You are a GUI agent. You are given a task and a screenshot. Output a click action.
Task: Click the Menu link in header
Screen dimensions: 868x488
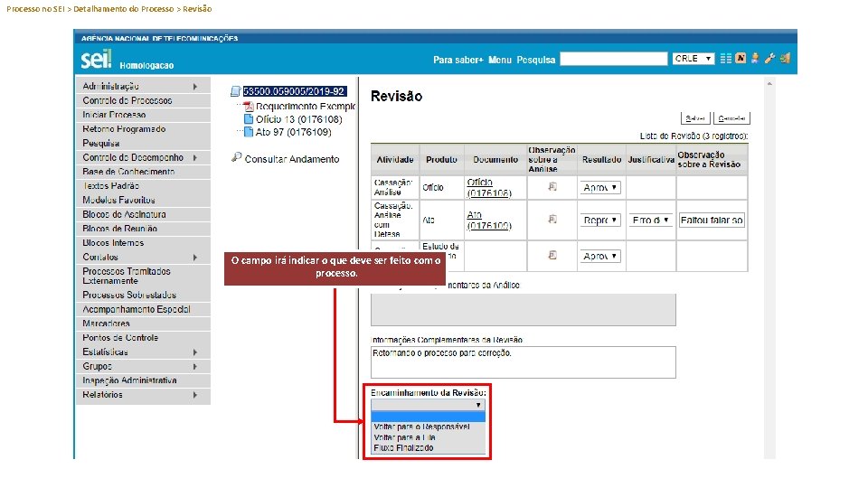[499, 60]
